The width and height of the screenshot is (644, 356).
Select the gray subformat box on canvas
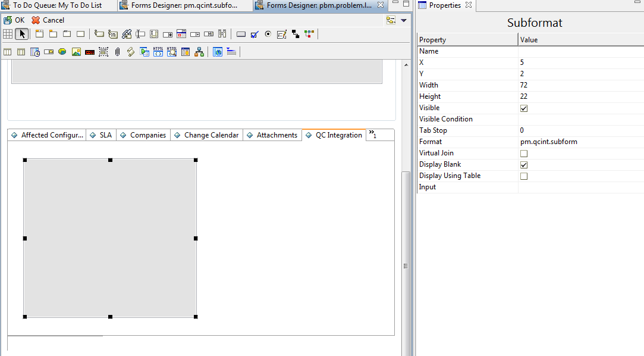click(110, 239)
